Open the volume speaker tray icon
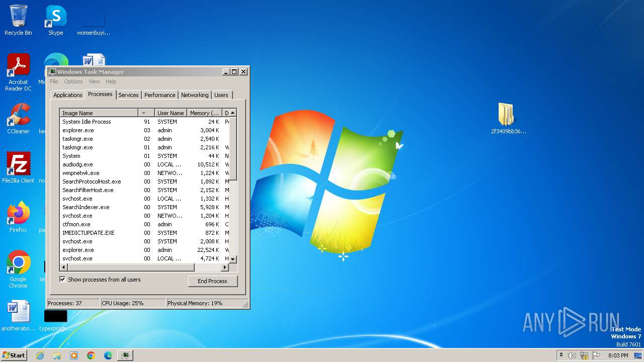The height and width of the screenshot is (362, 644). (x=572, y=355)
